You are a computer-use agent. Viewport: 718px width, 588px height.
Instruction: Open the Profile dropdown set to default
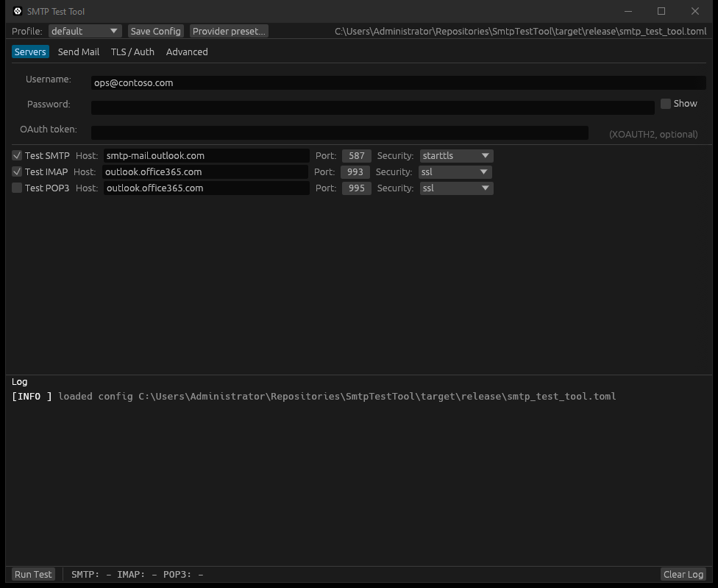point(85,31)
